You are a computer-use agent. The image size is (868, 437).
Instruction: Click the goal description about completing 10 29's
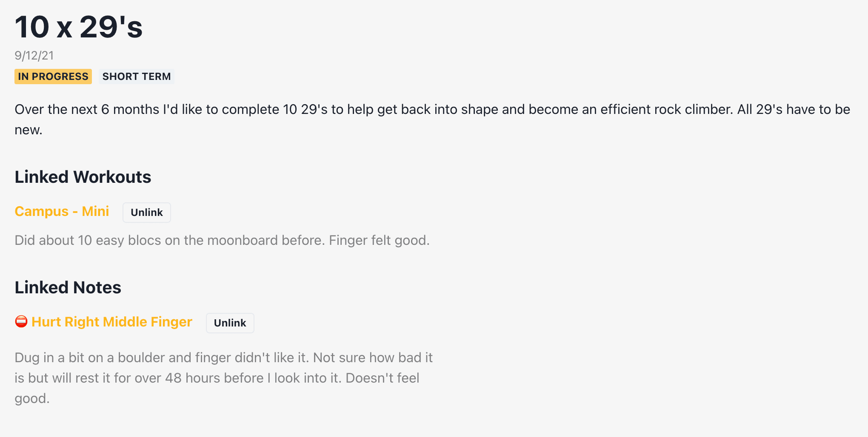click(432, 119)
